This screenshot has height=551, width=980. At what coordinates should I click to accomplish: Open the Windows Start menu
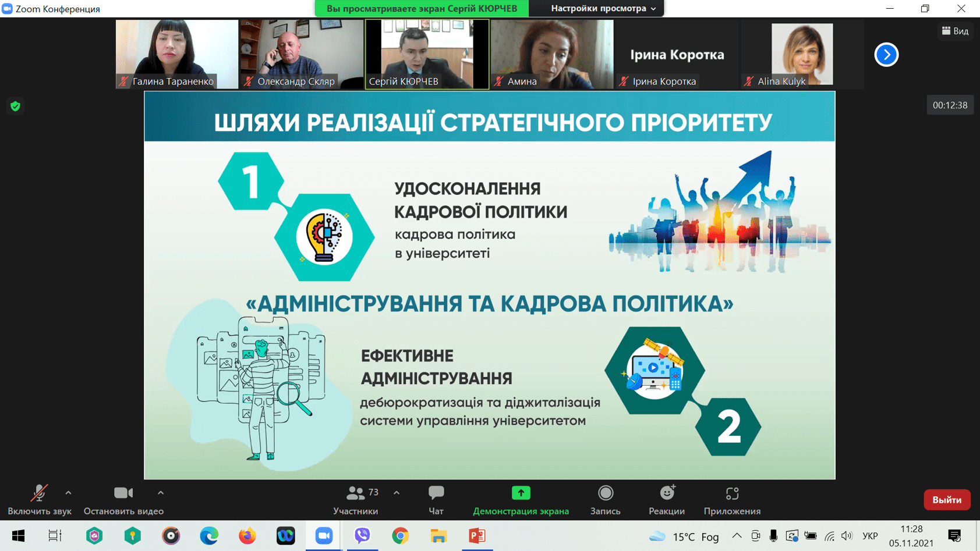click(18, 536)
